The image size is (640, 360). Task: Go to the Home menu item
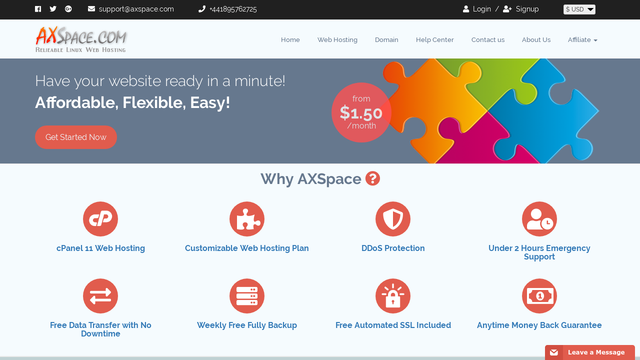[290, 40]
